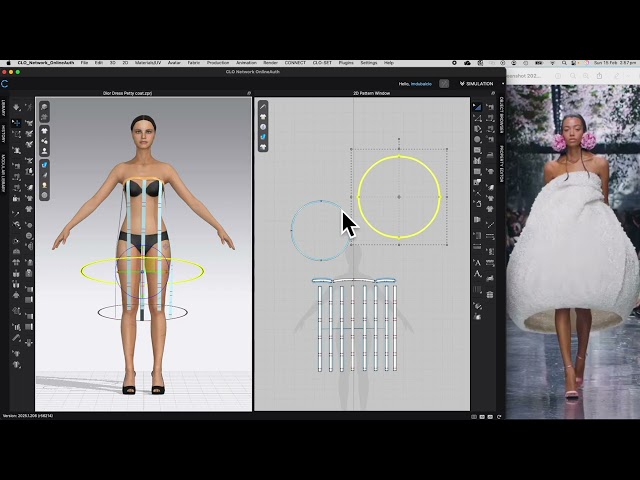
Task: Toggle the blue icon in 3D viewport toolbar
Action: 44,165
